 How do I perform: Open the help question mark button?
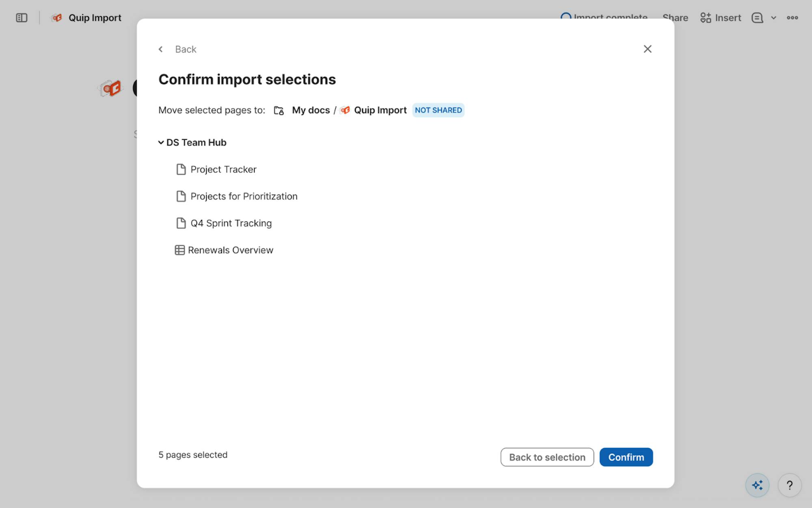[x=789, y=485]
